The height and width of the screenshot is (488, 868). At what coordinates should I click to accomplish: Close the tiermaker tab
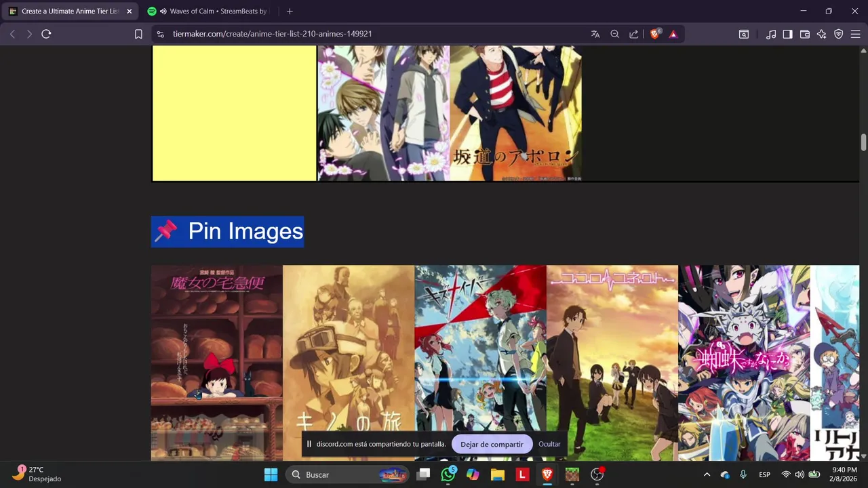click(129, 12)
